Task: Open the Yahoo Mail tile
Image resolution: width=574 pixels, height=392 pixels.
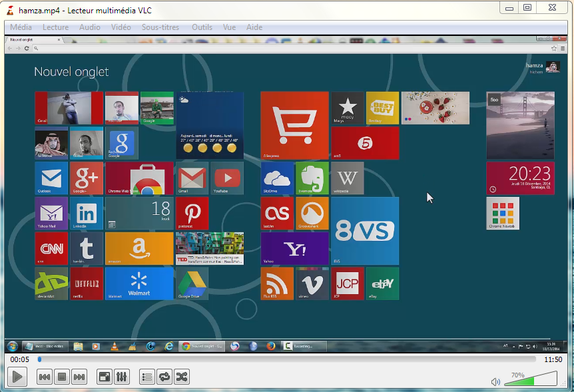Action: tap(51, 214)
